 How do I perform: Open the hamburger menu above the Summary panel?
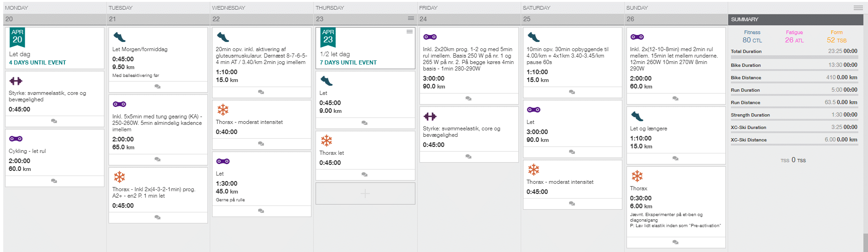(x=858, y=8)
